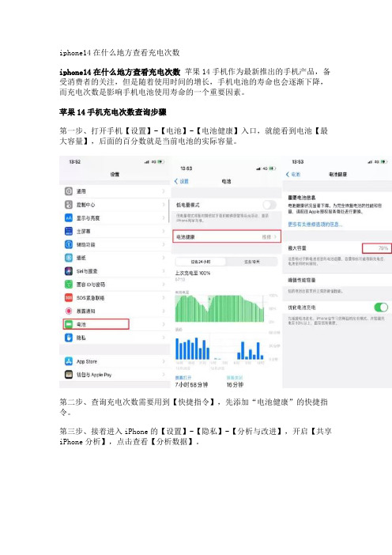392x555 pixels.
Task: Toggle the 优化电池充电 switch off
Action: 381,308
